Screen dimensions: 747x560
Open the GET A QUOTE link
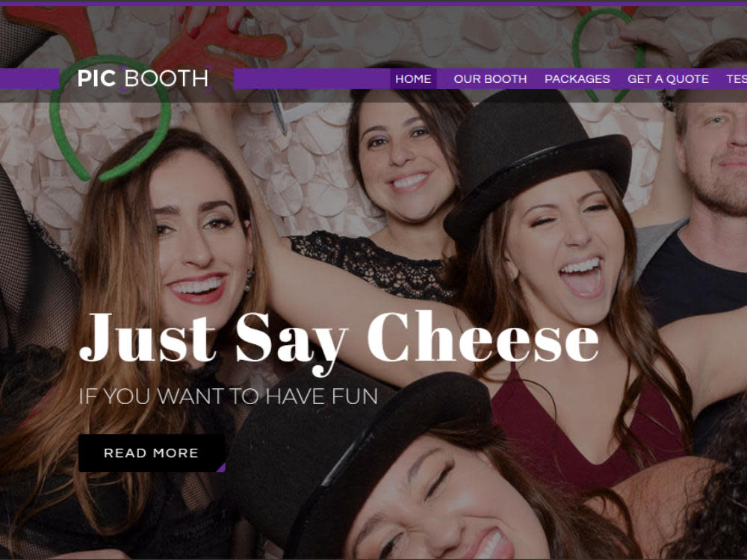pos(668,79)
